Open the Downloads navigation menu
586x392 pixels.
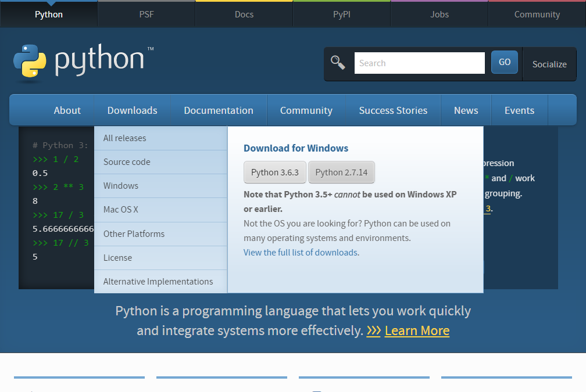coord(133,110)
